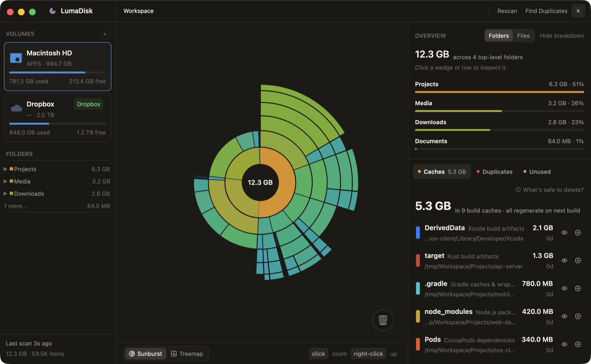This screenshot has width=591, height=364.
Task: Click Find Duplicates button
Action: coord(546,11)
